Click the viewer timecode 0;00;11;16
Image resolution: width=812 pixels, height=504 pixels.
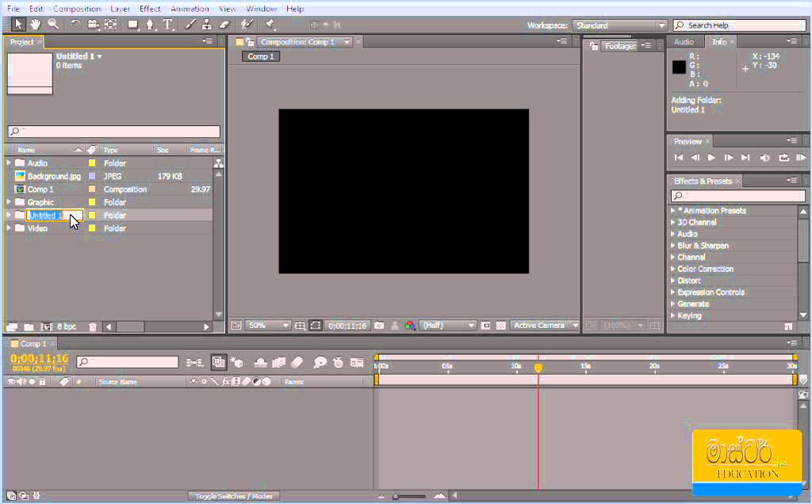[347, 326]
